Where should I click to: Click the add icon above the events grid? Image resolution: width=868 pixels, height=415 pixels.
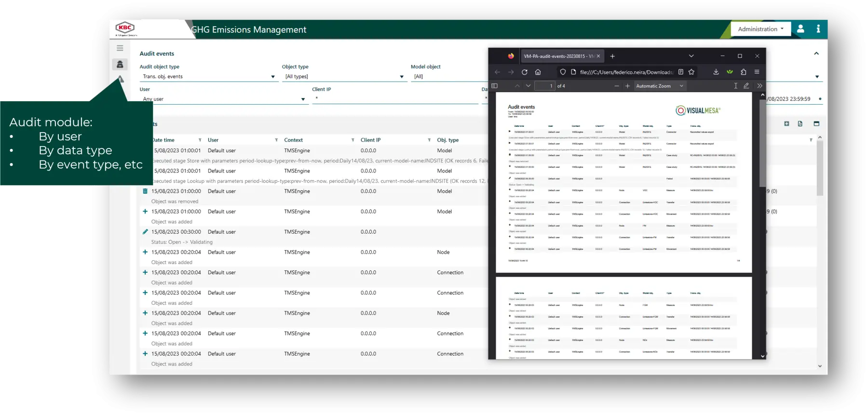coord(787,124)
